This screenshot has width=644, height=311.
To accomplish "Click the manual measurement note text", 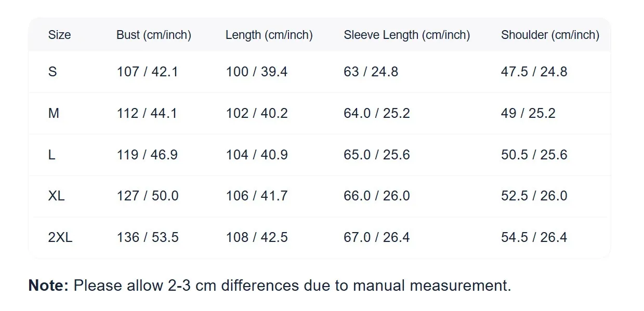I will (x=292, y=286).
